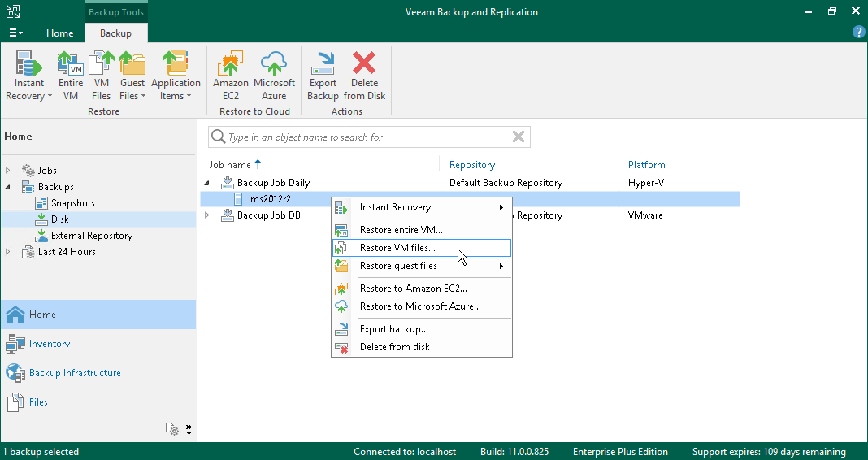Click the Connected to localhost status entry

405,452
